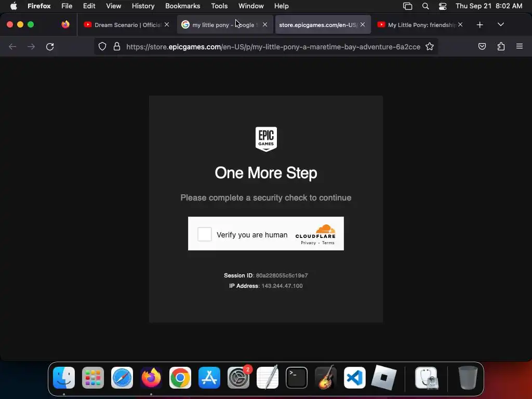Open Finder from the Dock
The height and width of the screenshot is (399, 532).
click(64, 378)
